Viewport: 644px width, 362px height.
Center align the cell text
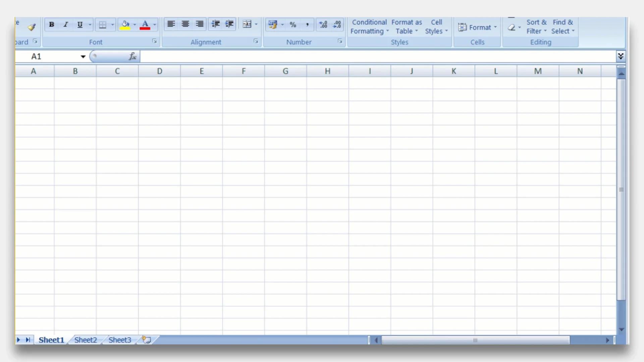click(x=185, y=24)
